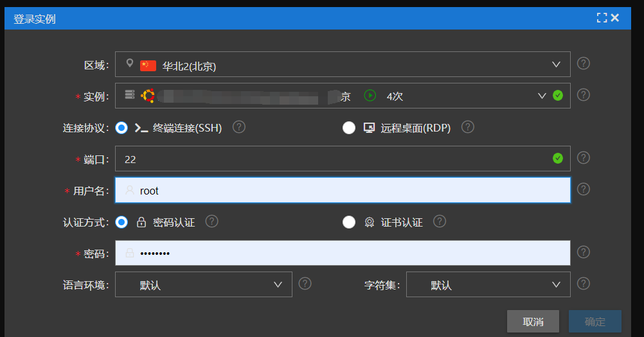Click the server list icon in 实例 field
Image resolution: width=644 pixels, height=337 pixels.
130,95
